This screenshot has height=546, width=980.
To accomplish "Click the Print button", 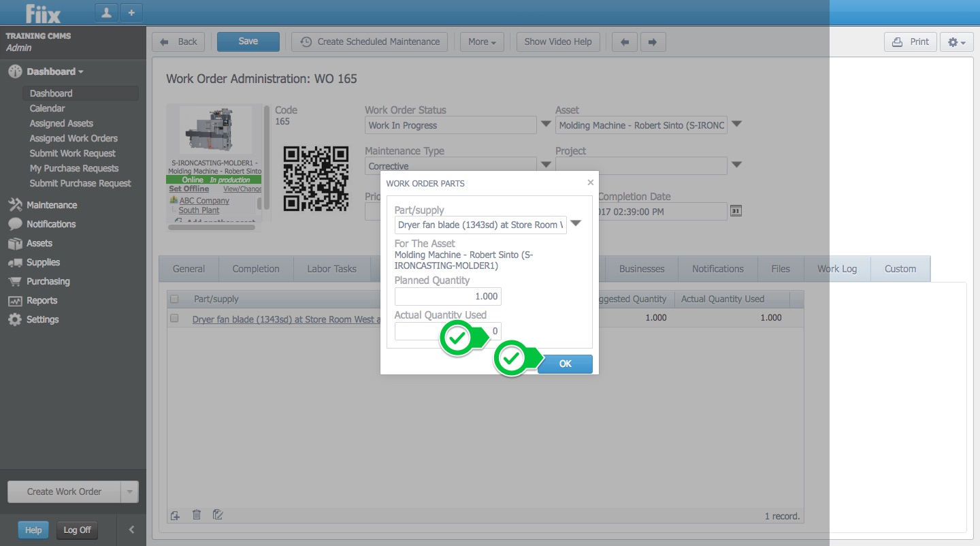I will tap(911, 42).
